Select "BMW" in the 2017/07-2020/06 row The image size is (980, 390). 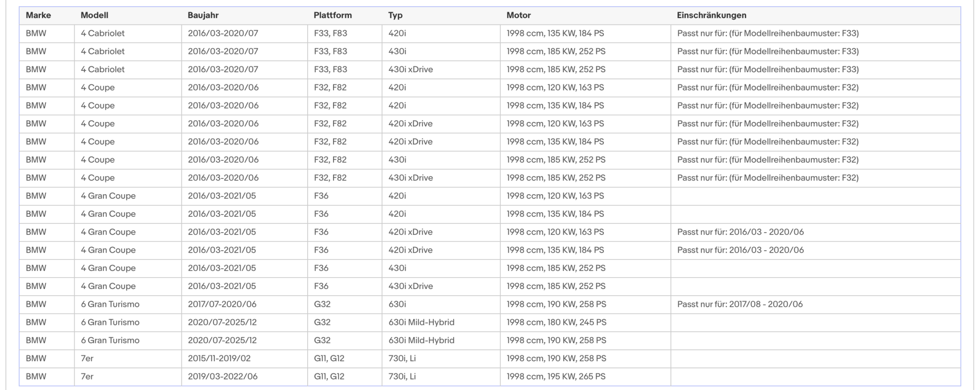click(36, 304)
